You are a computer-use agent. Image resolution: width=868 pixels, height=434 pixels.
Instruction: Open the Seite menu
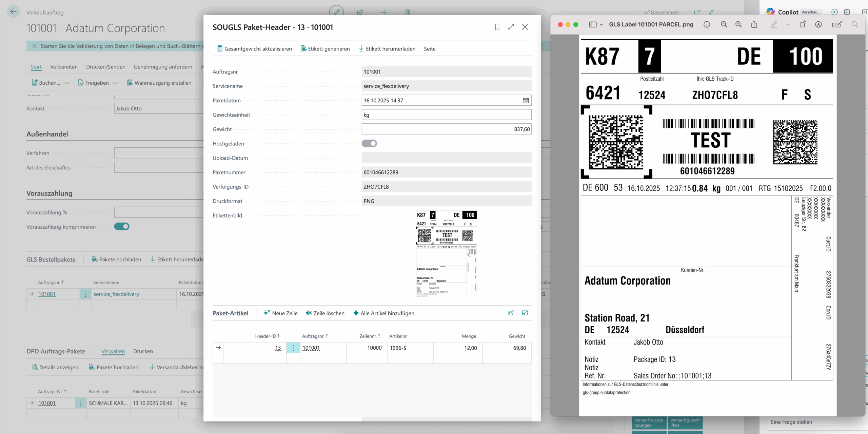click(429, 49)
